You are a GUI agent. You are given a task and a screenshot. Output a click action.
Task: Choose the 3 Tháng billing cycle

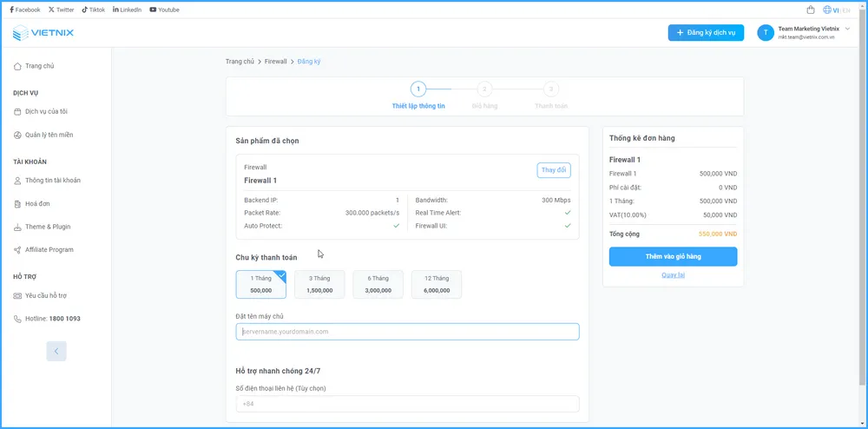[319, 284]
